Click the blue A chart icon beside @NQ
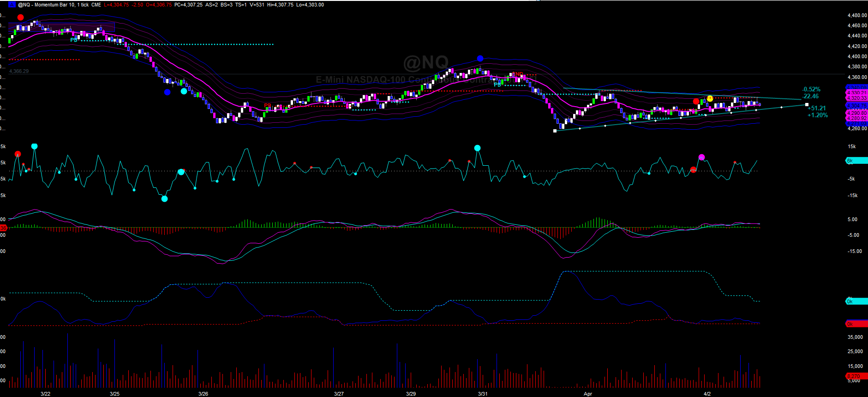868x397 pixels. tap(12, 5)
